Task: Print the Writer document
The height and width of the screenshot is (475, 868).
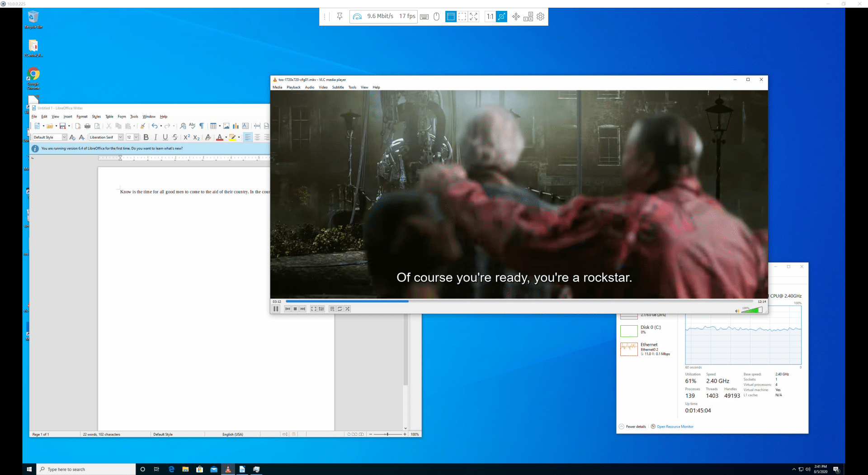Action: tap(87, 126)
